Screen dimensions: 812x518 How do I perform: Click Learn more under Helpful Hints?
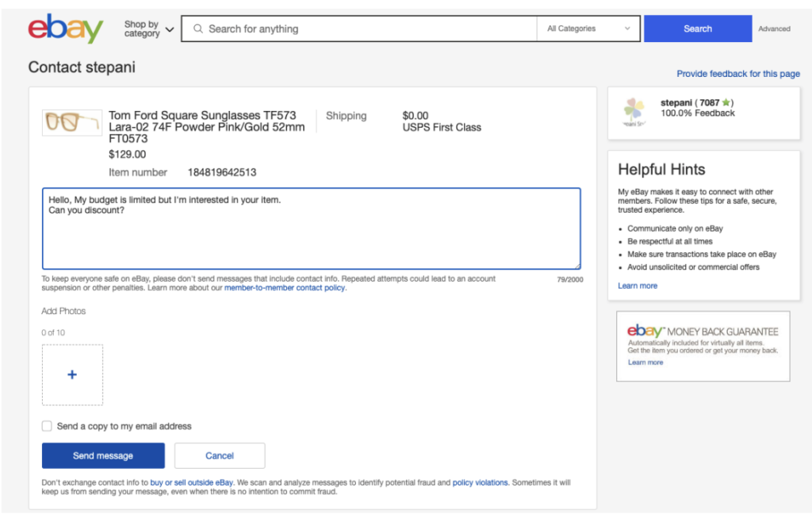coord(638,286)
